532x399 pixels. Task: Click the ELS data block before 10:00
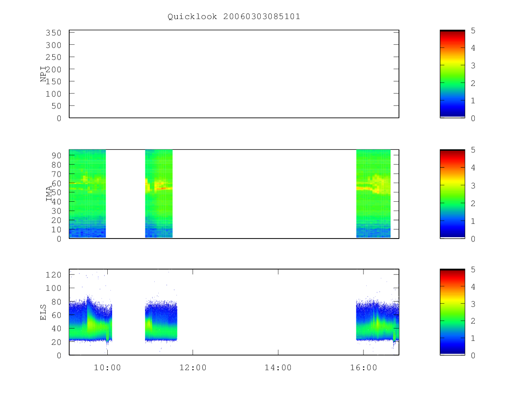(x=91, y=319)
